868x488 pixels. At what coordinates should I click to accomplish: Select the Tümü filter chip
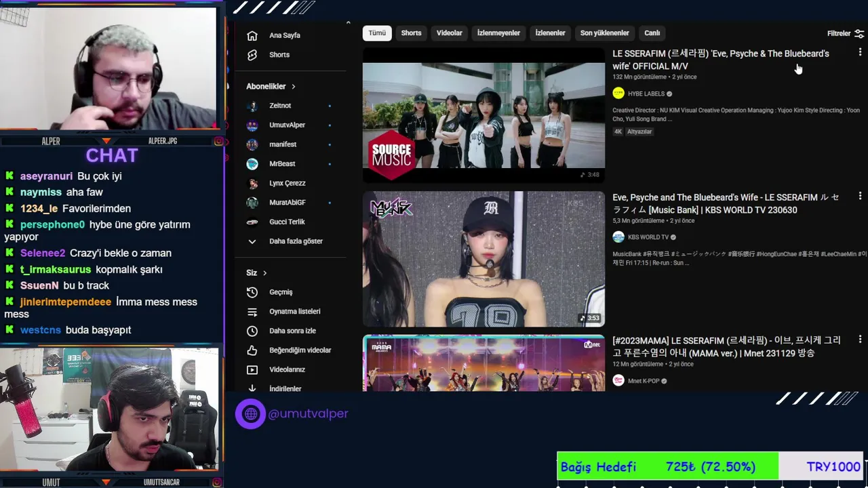(x=377, y=33)
